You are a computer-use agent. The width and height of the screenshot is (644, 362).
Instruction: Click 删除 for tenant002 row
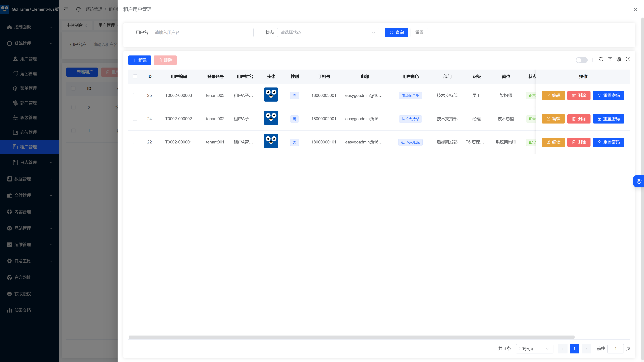pos(579,119)
